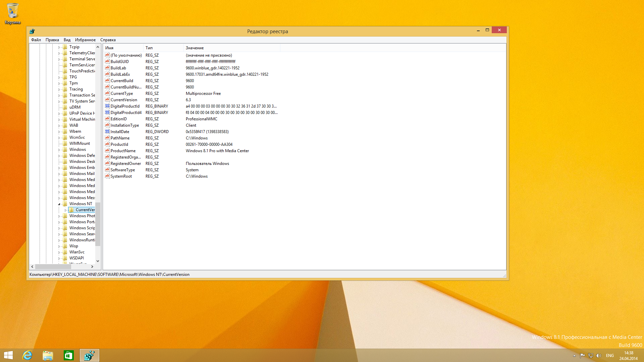Open the Справка menu
Viewport: 644px width, 362px height.
[x=108, y=40]
